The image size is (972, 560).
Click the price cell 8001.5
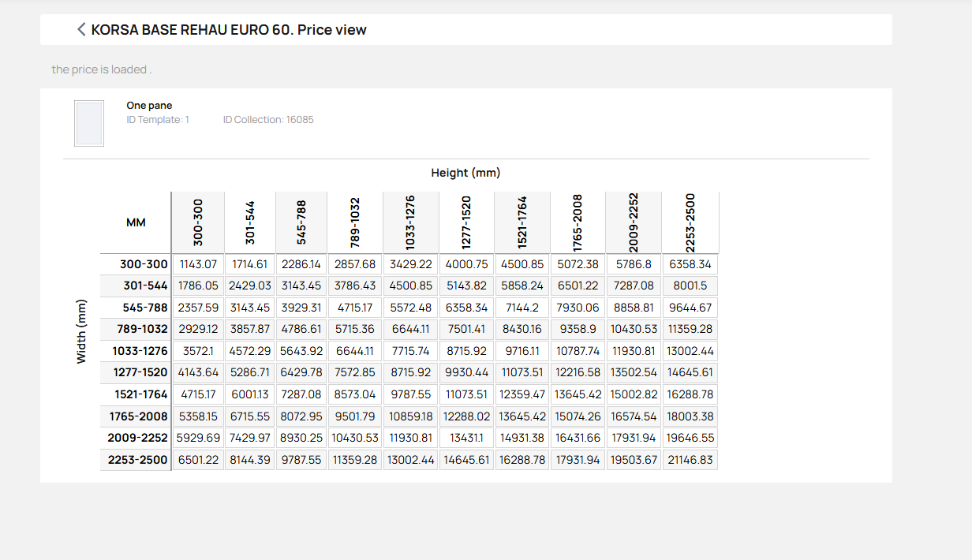pyautogui.click(x=690, y=286)
